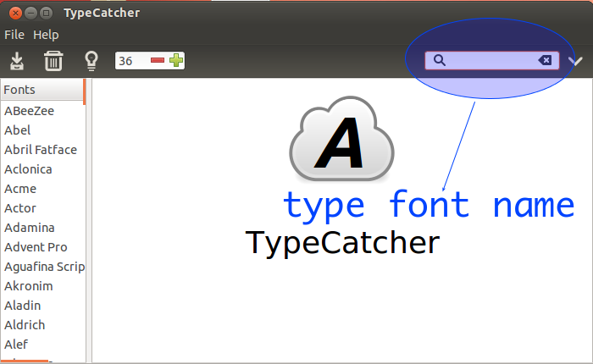Image resolution: width=593 pixels, height=364 pixels.
Task: Select Abril Fatface font in list
Action: [42, 150]
